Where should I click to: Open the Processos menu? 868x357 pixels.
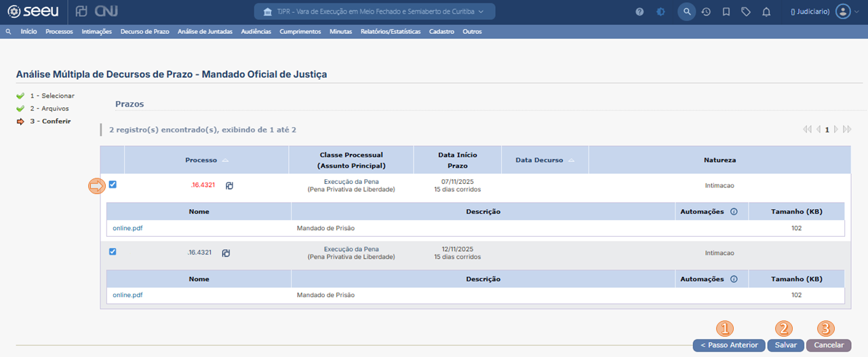click(59, 31)
